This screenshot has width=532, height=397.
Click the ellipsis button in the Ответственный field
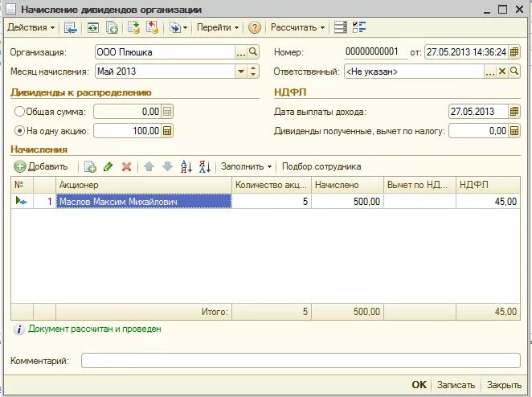point(490,72)
